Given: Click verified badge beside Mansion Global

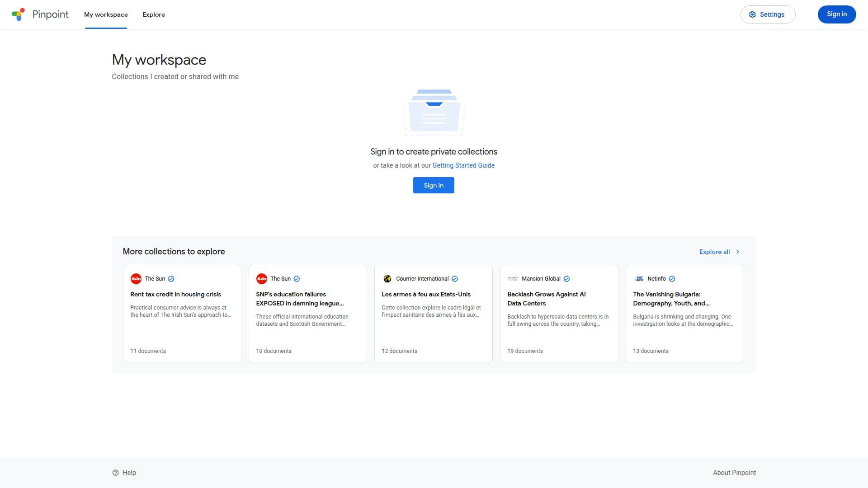Looking at the screenshot, I should [566, 279].
